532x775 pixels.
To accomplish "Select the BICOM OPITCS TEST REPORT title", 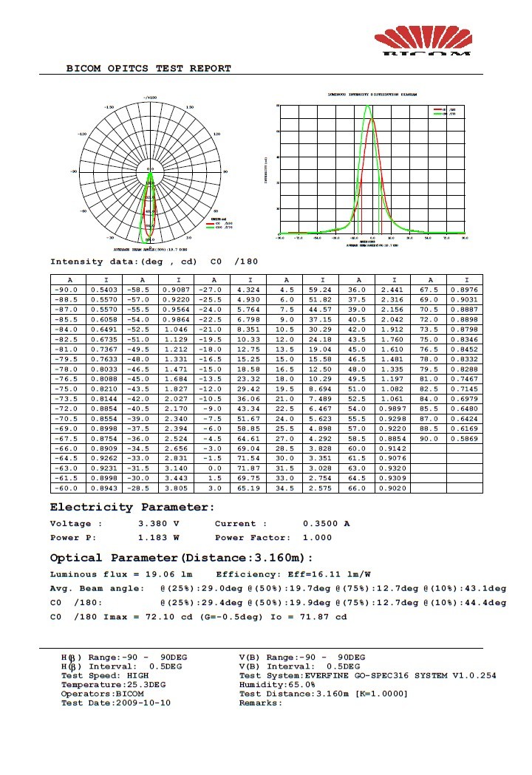I will [x=149, y=68].
